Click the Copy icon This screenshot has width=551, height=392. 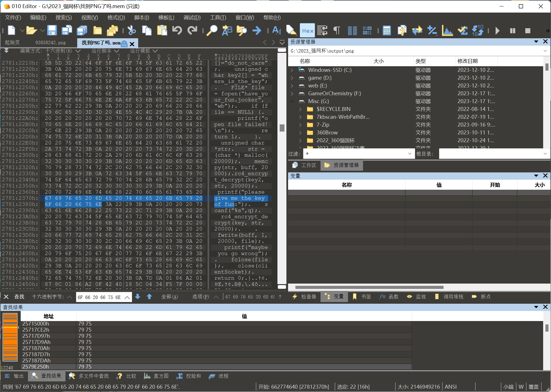pos(147,30)
